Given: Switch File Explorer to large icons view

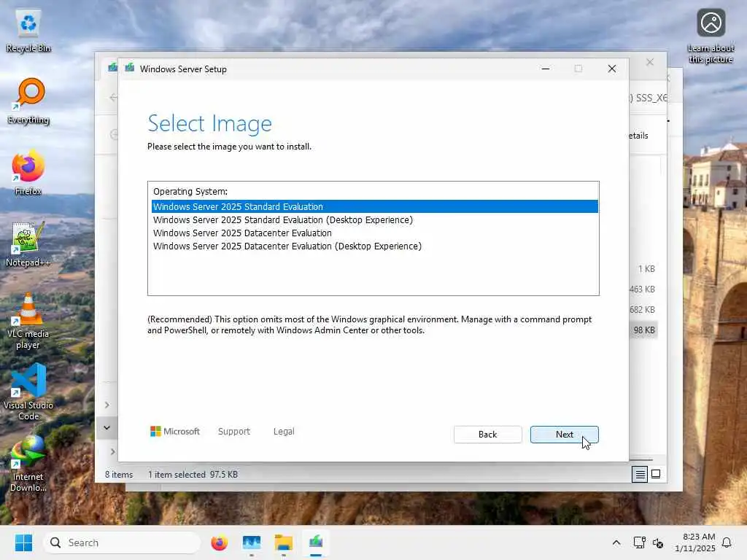Looking at the screenshot, I should point(656,474).
